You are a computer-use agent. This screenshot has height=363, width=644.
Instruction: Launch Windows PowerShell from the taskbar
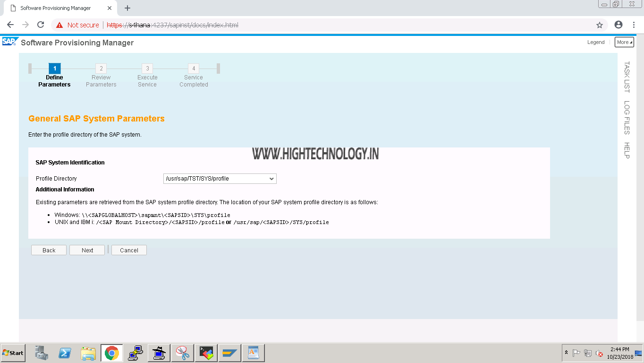click(x=65, y=353)
